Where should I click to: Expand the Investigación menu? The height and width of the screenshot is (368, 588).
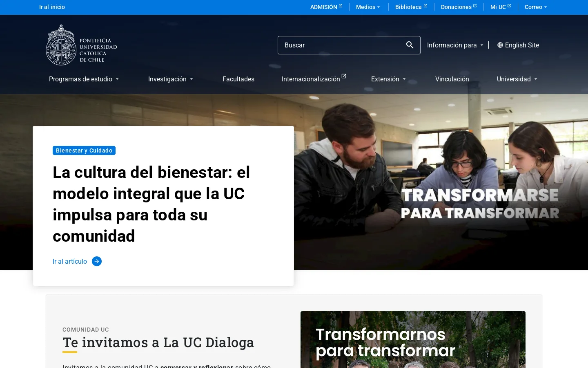pos(170,79)
